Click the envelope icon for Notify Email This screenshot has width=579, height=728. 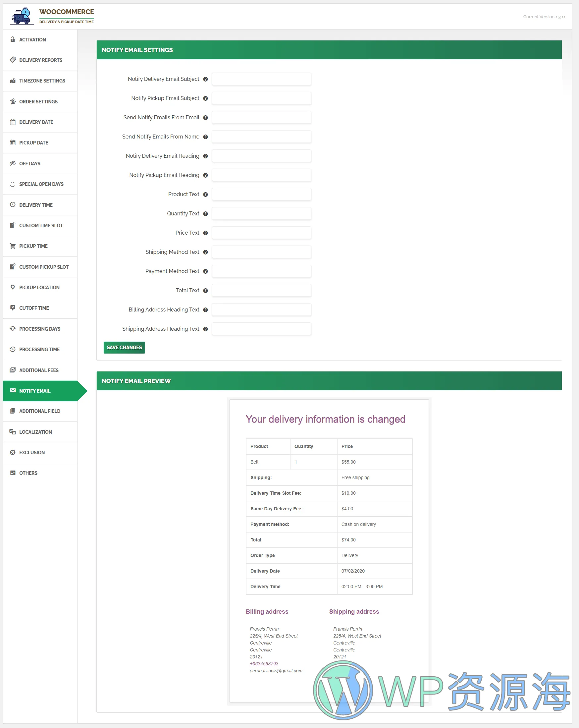click(x=13, y=391)
